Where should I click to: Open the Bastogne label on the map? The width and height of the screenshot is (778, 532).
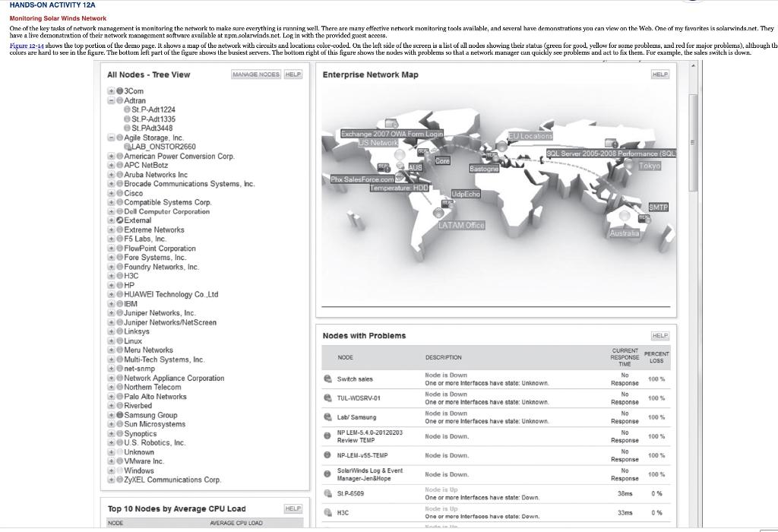(484, 169)
